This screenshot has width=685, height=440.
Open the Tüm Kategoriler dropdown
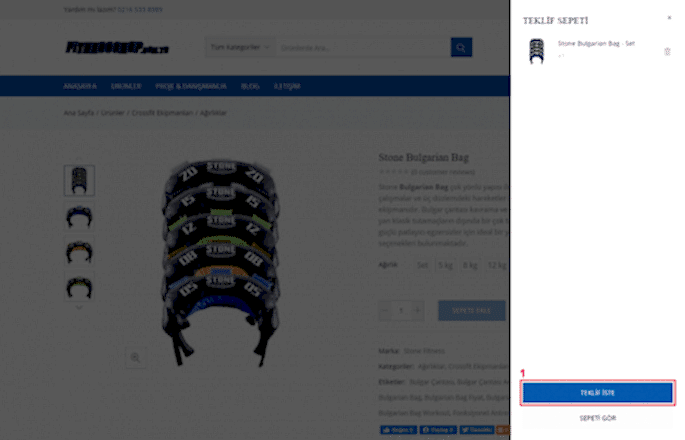click(x=240, y=47)
